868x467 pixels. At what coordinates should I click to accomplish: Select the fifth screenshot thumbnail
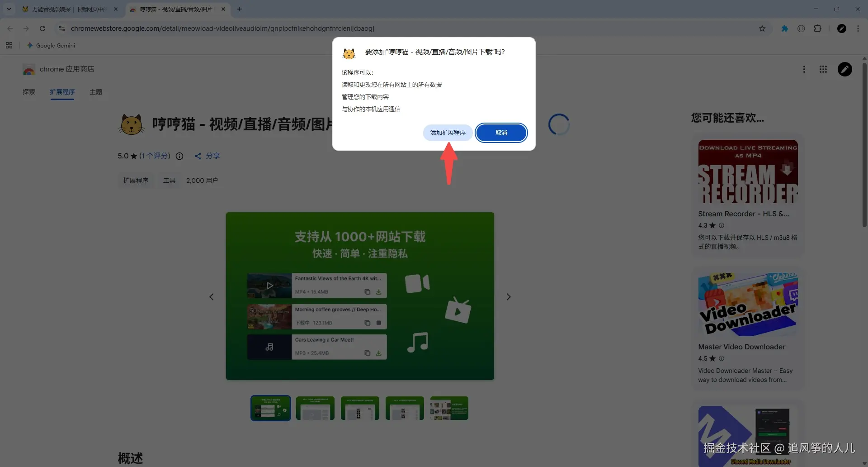point(449,408)
